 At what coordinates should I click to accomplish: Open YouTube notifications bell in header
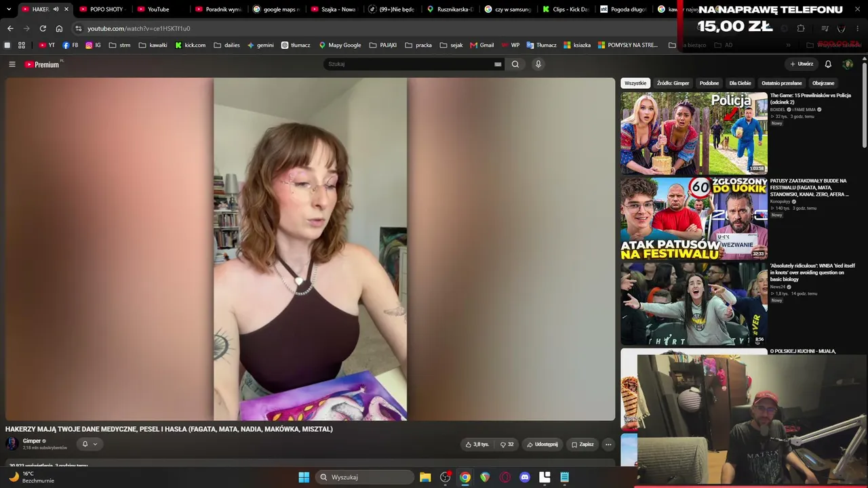coord(828,64)
